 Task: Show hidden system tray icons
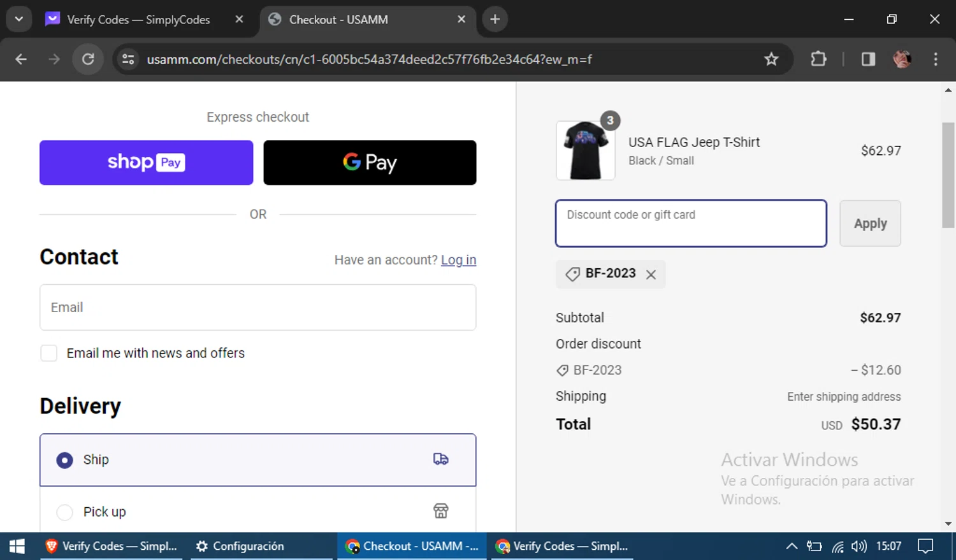791,546
